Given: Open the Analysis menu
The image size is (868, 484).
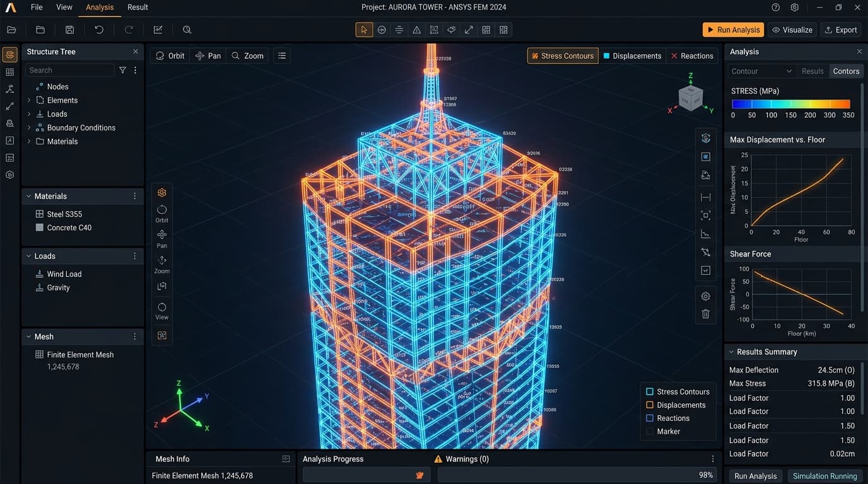Looking at the screenshot, I should point(100,7).
